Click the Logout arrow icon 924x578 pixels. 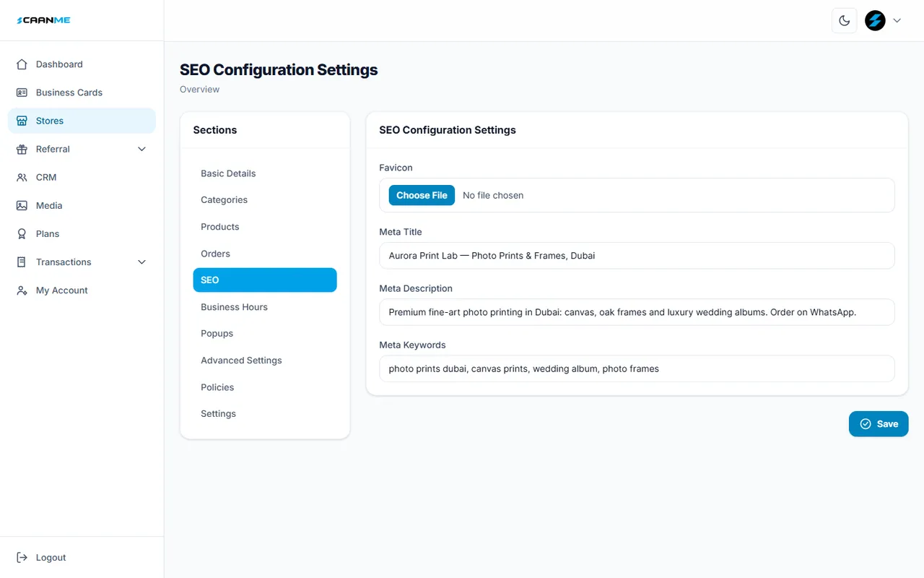point(22,557)
